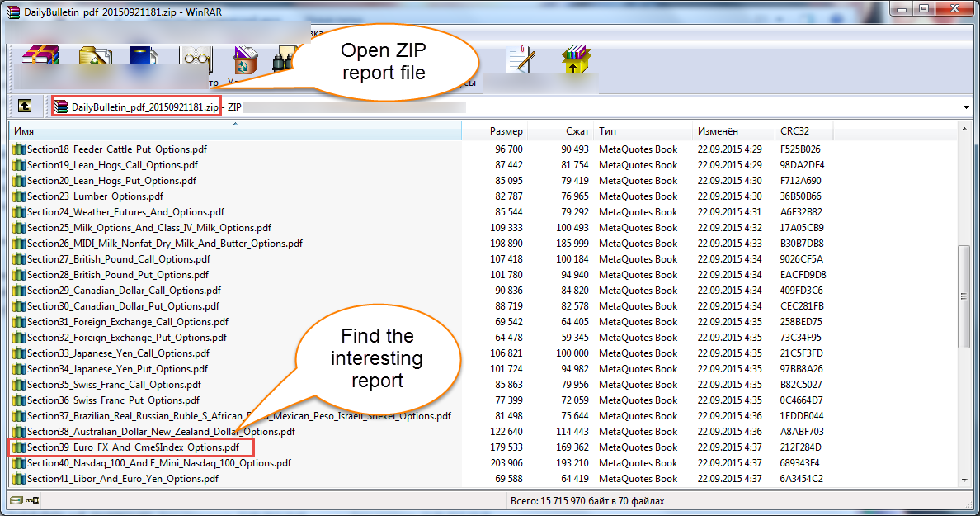Viewport: 980px width, 516px height.
Task: Select Section36_Swiss_Franc_Put_Options.pdf
Action: pos(113,400)
